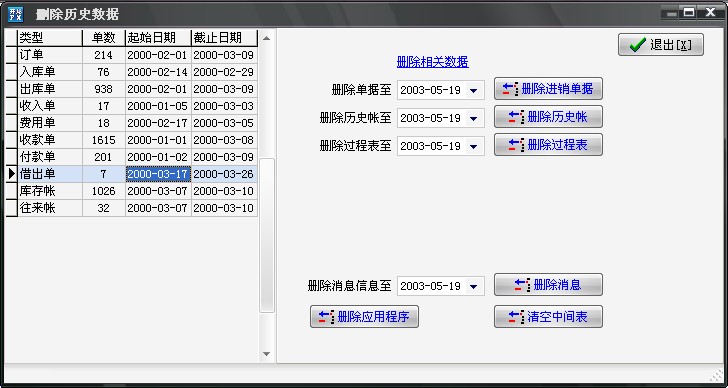Click the table scrollbar up arrow

(266, 38)
